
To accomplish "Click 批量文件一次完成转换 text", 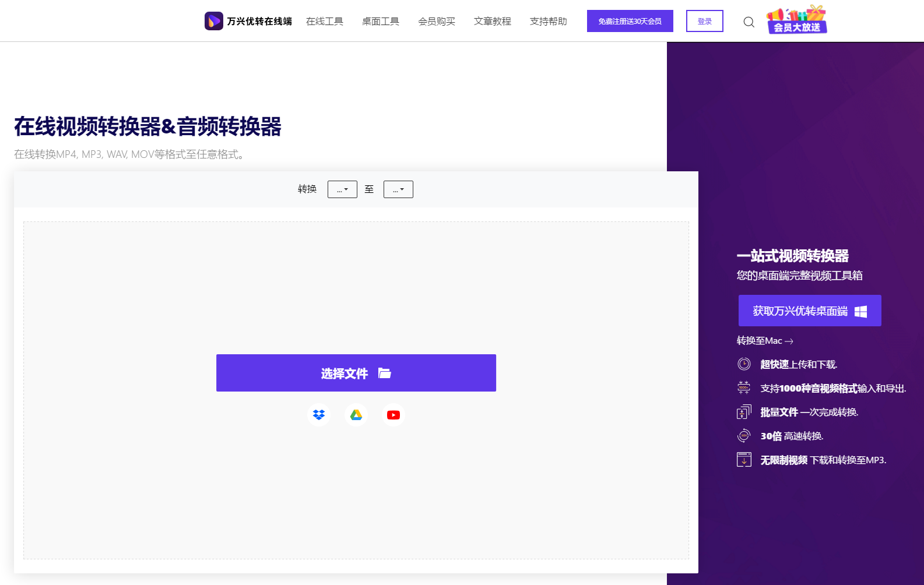I will click(809, 412).
